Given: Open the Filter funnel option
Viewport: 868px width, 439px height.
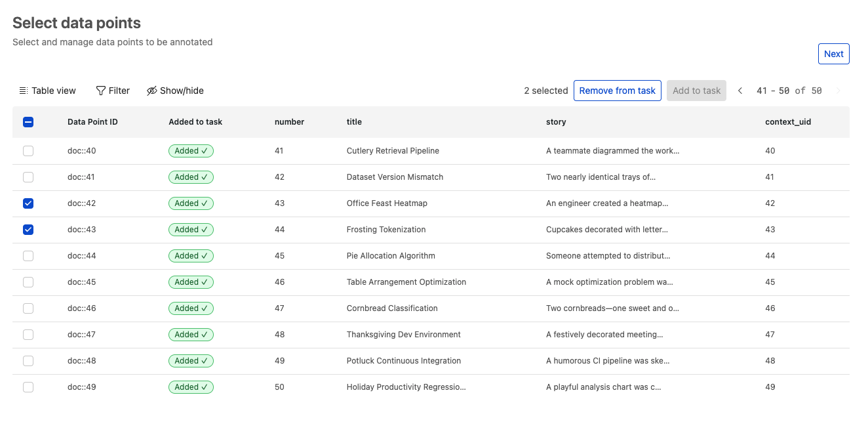Looking at the screenshot, I should click(x=113, y=91).
